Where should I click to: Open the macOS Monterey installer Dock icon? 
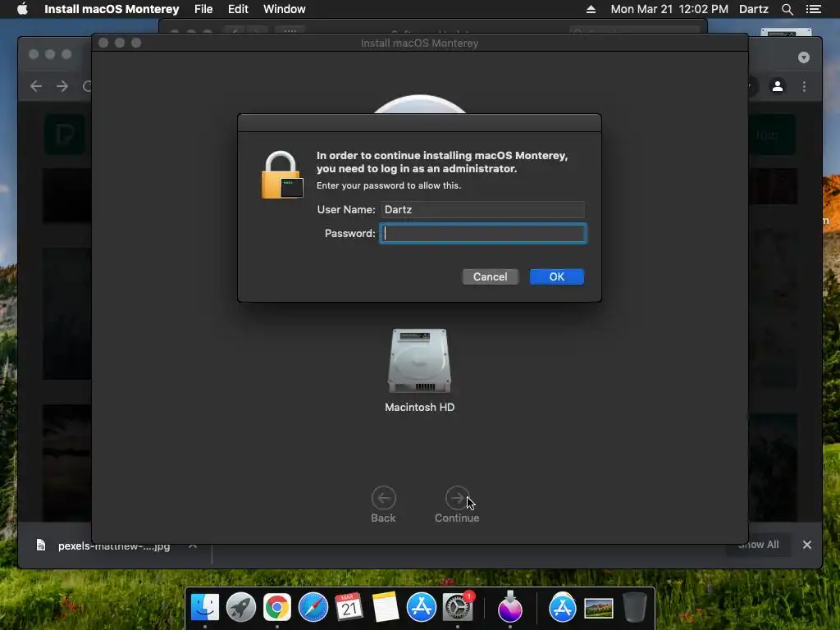(510, 606)
